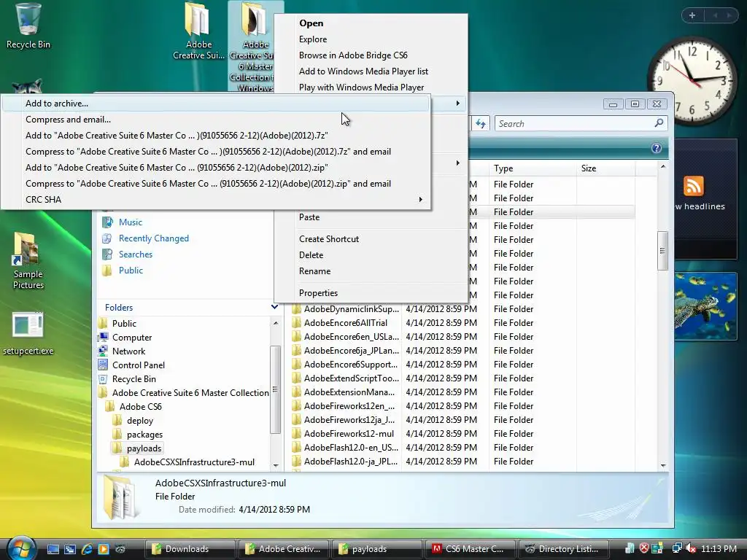
Task: Open the Recycle Bin desktop icon
Action: [28, 26]
